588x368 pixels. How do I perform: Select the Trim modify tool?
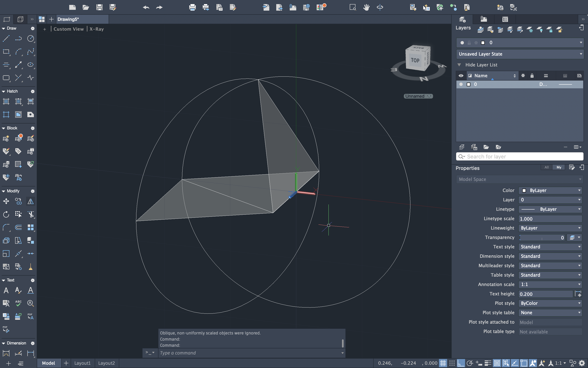point(31,214)
